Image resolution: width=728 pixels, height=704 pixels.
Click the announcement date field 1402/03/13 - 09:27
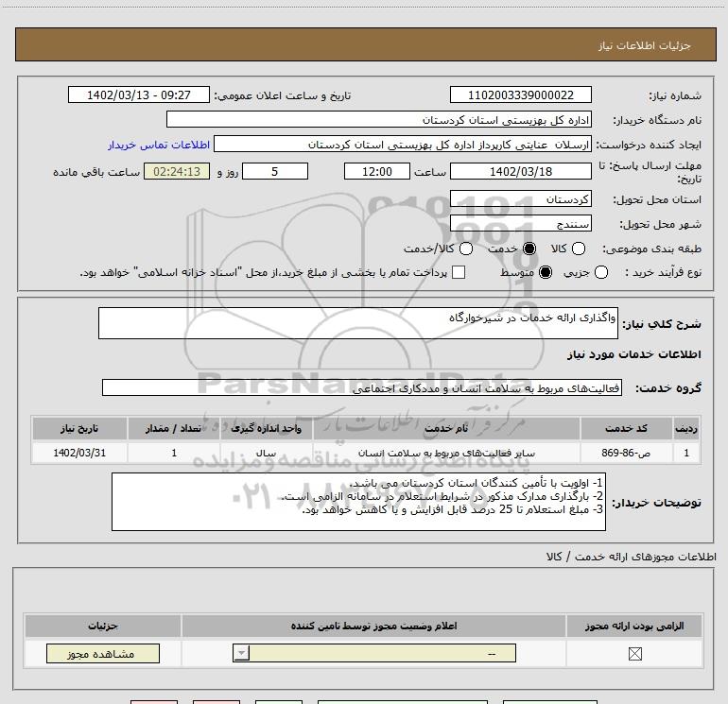[x=139, y=94]
